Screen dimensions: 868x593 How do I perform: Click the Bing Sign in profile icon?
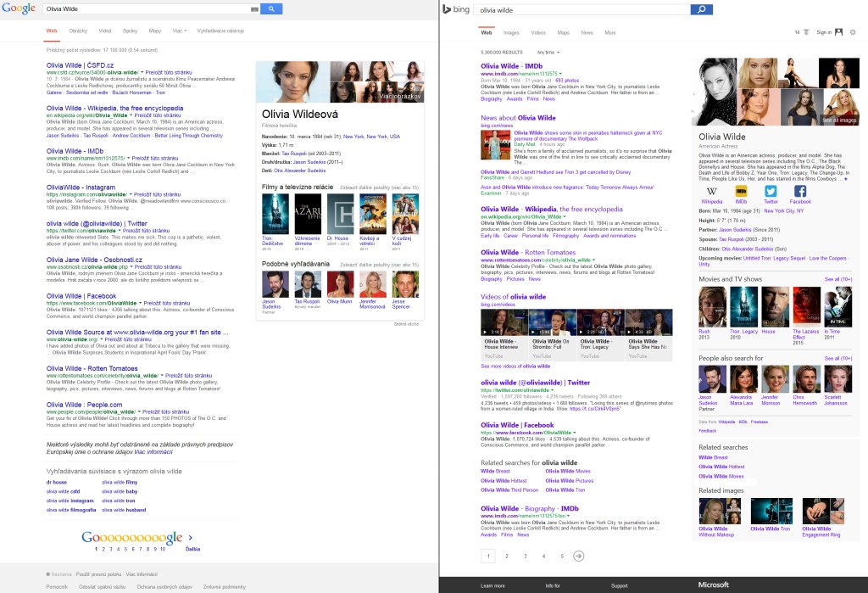[838, 32]
